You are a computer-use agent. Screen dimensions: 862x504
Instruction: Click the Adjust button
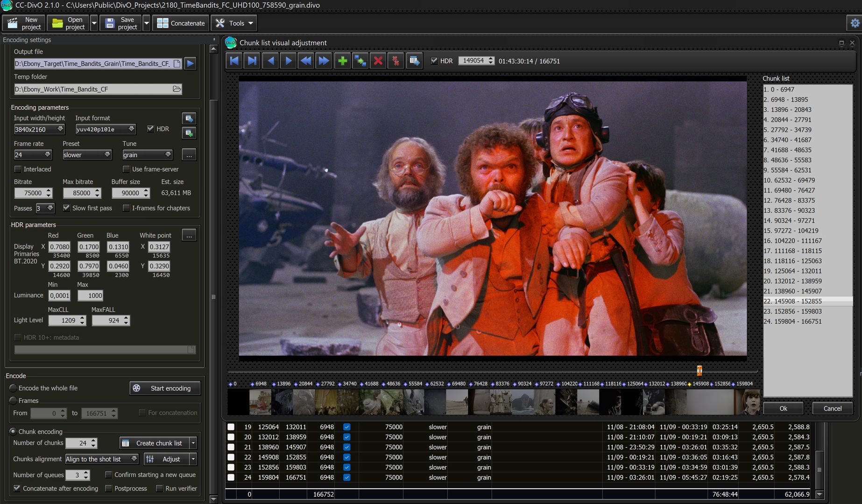point(167,459)
